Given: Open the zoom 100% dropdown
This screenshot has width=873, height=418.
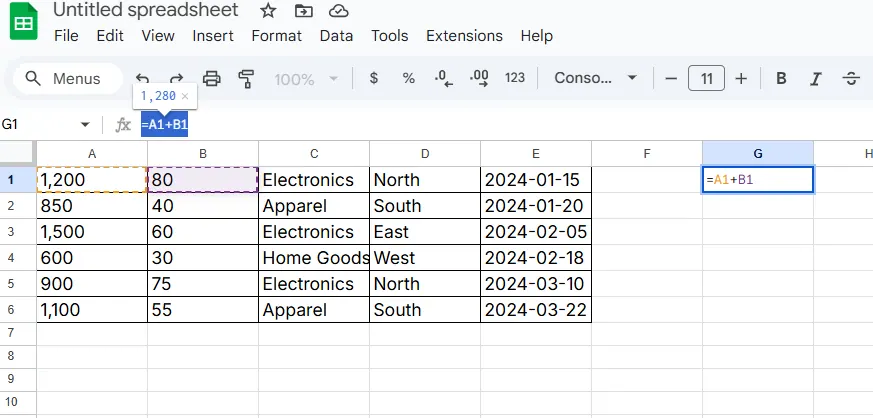Looking at the screenshot, I should click(304, 78).
